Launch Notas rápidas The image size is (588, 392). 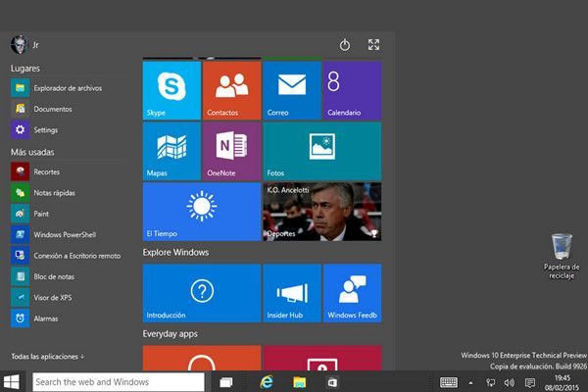pos(68,193)
